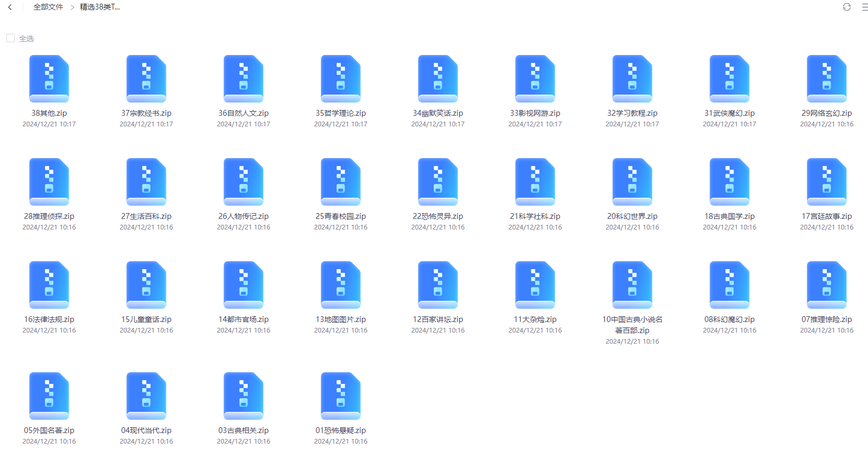Click the date under 10中国古典小说名著百部.zip
Screen dimensions: 868x469
coord(632,342)
